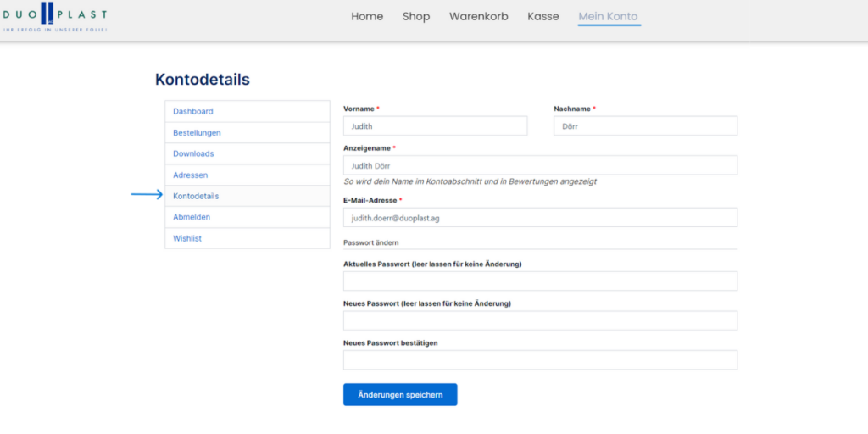This screenshot has height=434, width=868.
Task: Focus the Neues Passwort bestätigen field
Action: pos(540,359)
